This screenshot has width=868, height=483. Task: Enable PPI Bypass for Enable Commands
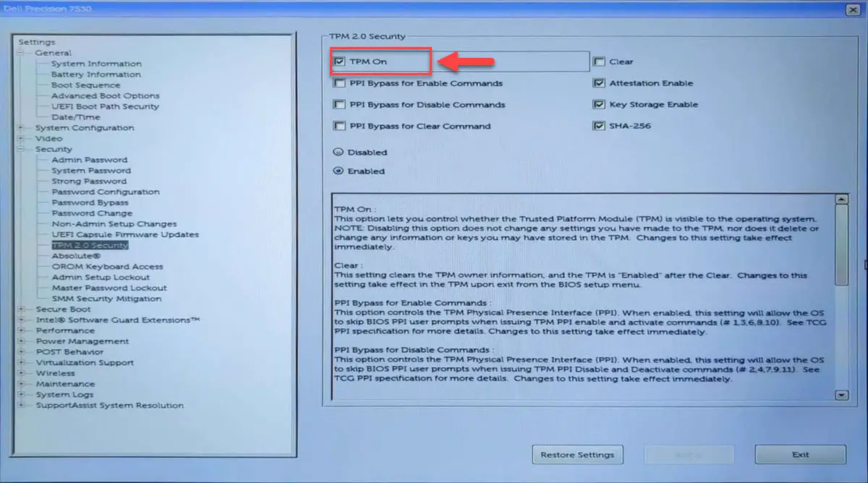pos(338,82)
